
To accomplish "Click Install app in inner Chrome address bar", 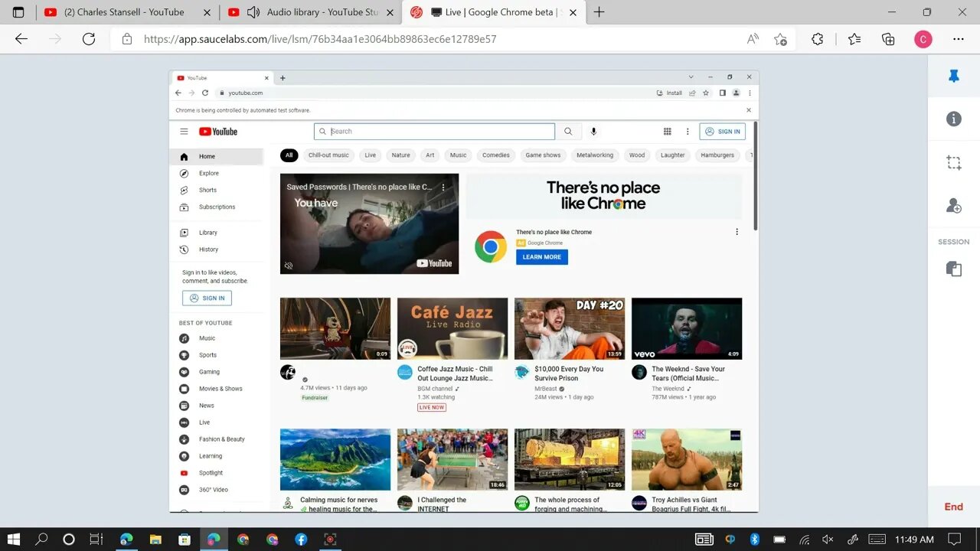I will click(669, 93).
